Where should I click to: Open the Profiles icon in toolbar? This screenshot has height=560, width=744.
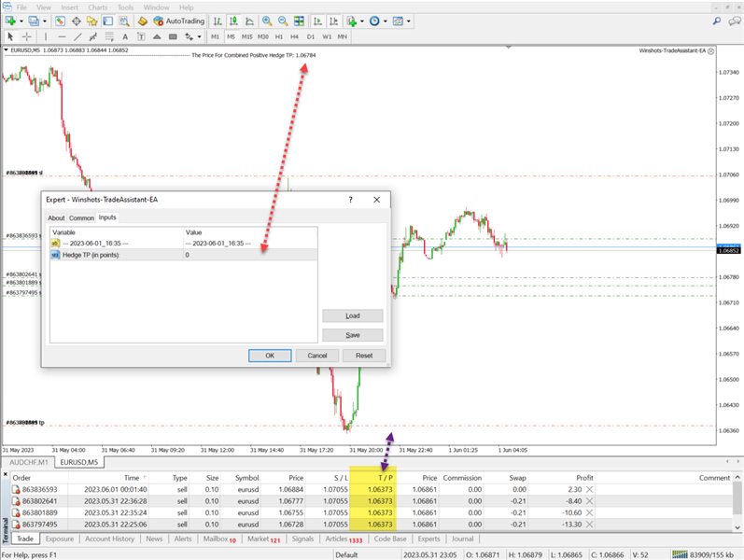coord(34,21)
